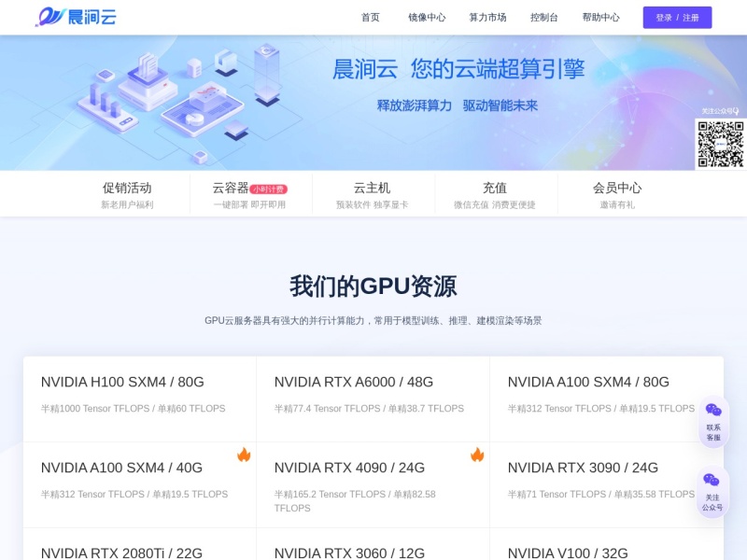The width and height of the screenshot is (747, 560).
Task: Click the 关注公众号 QR code image
Action: [720, 144]
